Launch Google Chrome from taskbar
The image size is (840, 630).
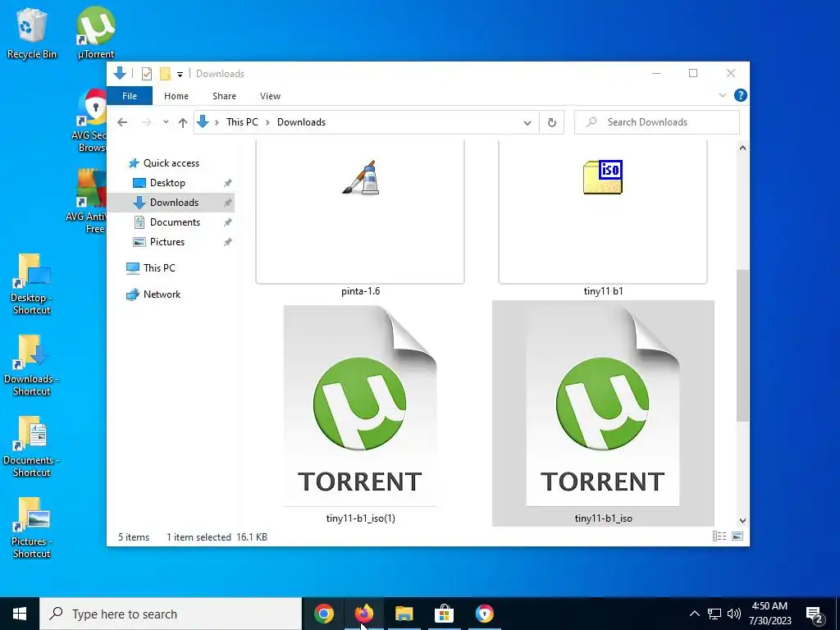click(323, 614)
